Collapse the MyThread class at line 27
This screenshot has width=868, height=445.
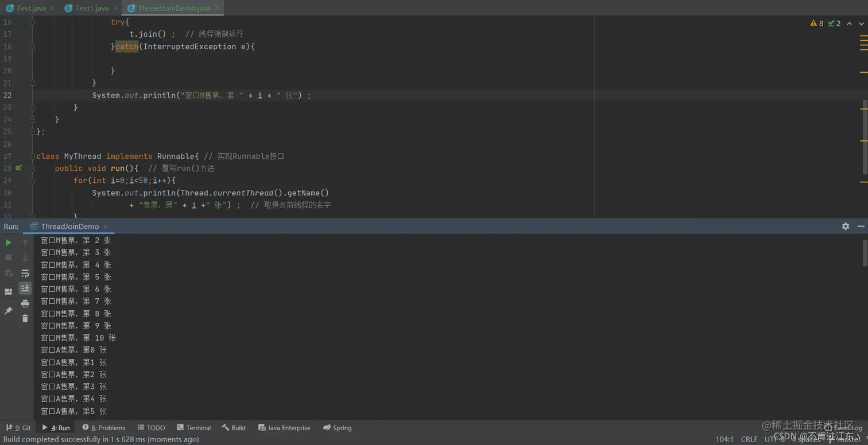click(x=32, y=156)
